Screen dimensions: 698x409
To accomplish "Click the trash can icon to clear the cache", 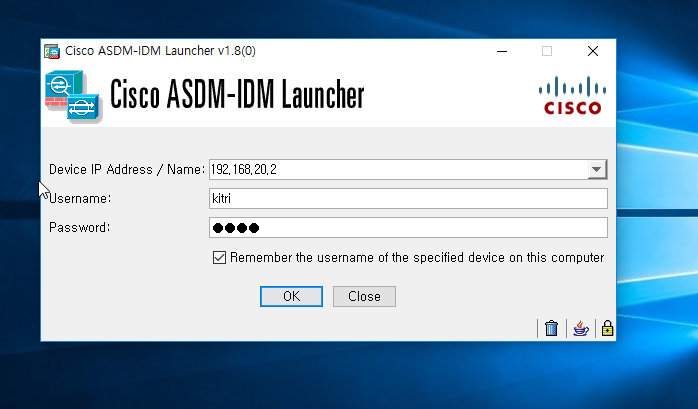I will tap(551, 328).
